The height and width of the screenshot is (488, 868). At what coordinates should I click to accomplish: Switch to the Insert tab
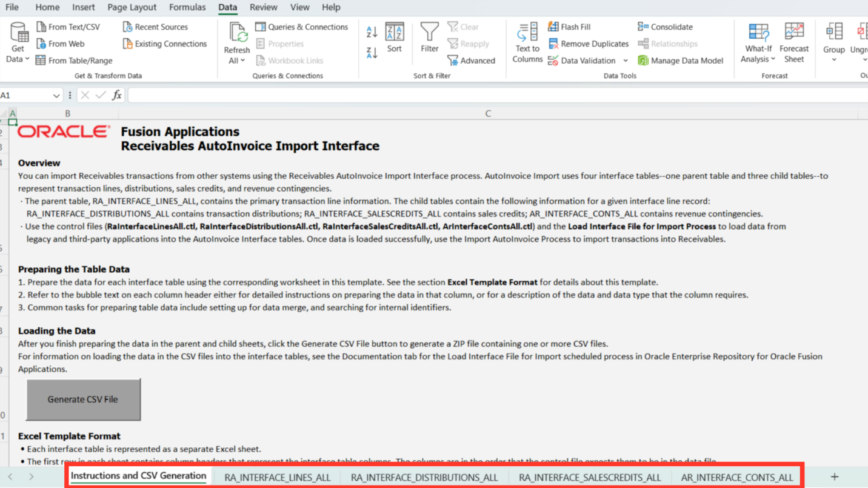83,7
